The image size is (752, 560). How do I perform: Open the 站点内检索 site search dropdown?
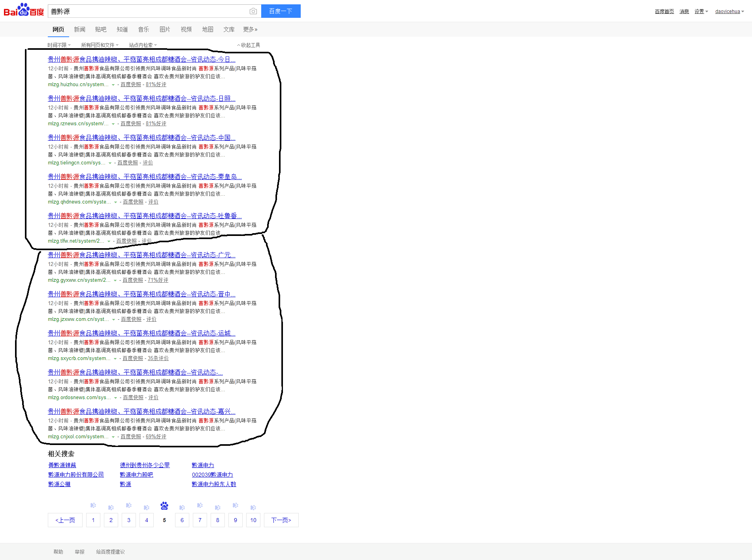[x=143, y=45]
